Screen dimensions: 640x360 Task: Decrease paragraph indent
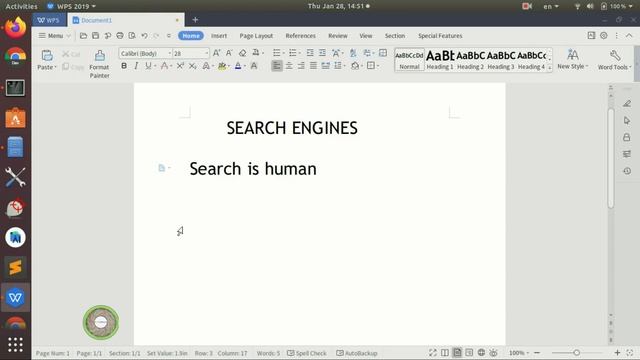pyautogui.click(x=310, y=53)
